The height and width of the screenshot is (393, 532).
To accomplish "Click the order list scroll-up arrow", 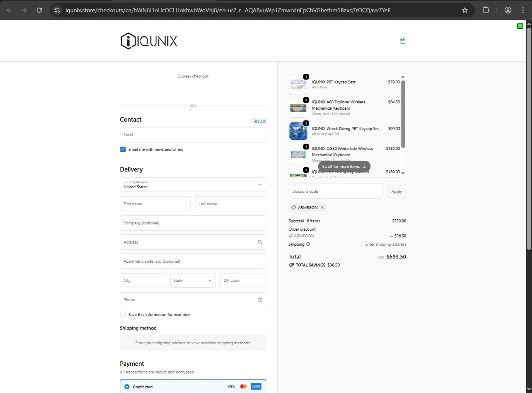I will click(403, 77).
